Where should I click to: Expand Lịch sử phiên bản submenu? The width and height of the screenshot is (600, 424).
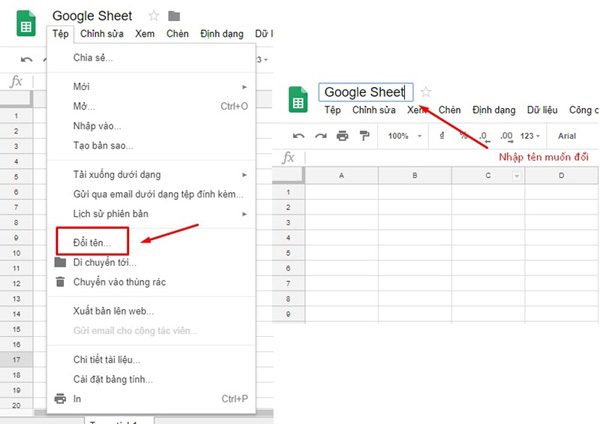click(x=244, y=214)
